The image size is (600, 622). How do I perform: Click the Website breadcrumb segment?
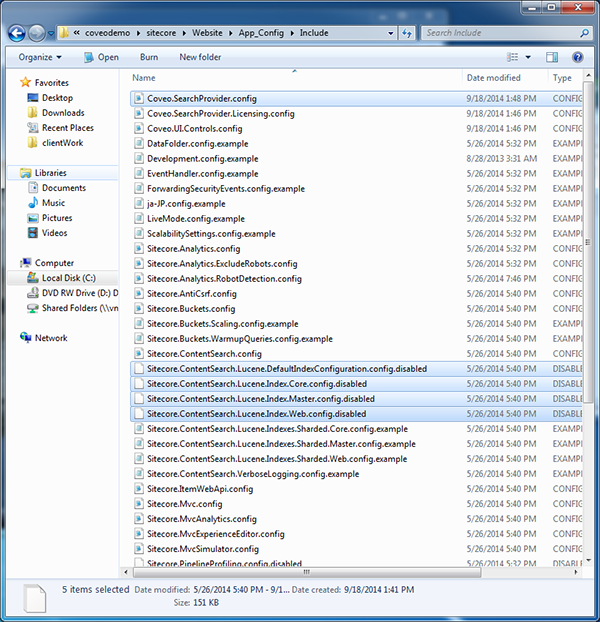(x=207, y=33)
